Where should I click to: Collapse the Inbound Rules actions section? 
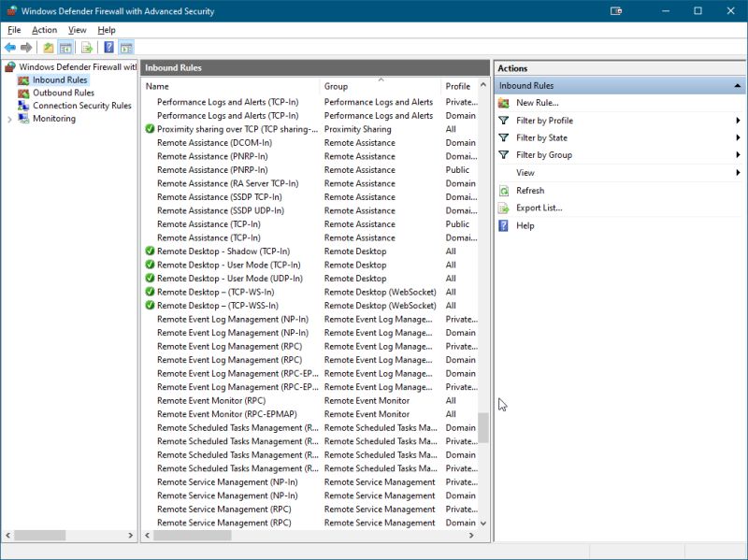click(x=737, y=86)
